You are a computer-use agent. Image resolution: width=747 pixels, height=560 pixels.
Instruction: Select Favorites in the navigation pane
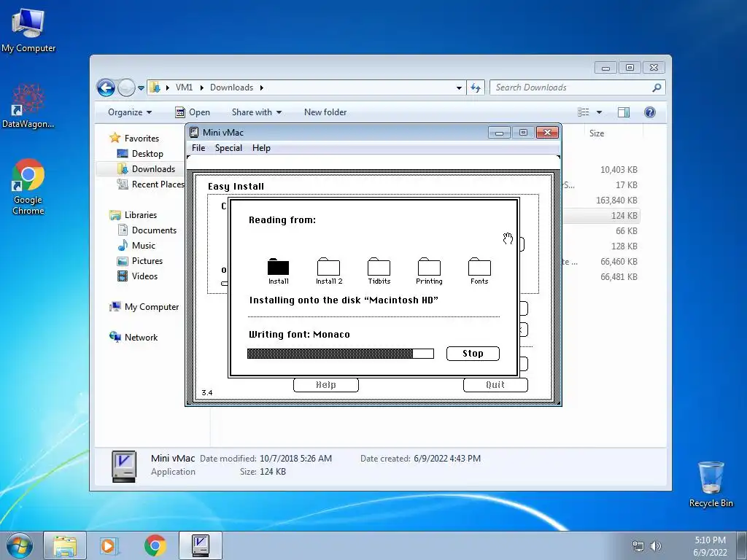coord(134,138)
